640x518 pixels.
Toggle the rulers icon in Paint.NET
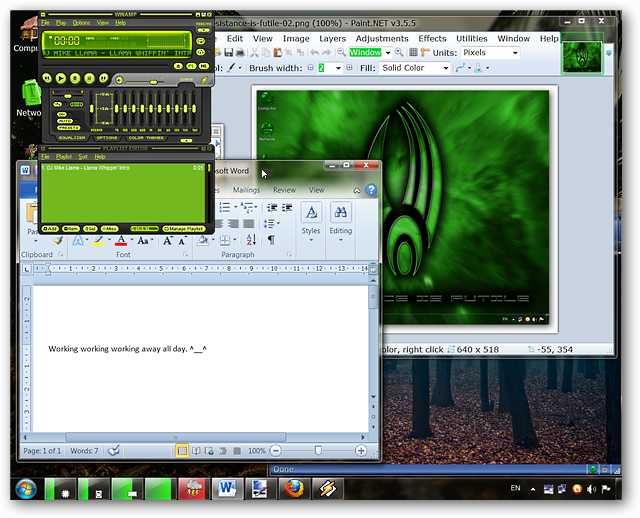pos(425,53)
